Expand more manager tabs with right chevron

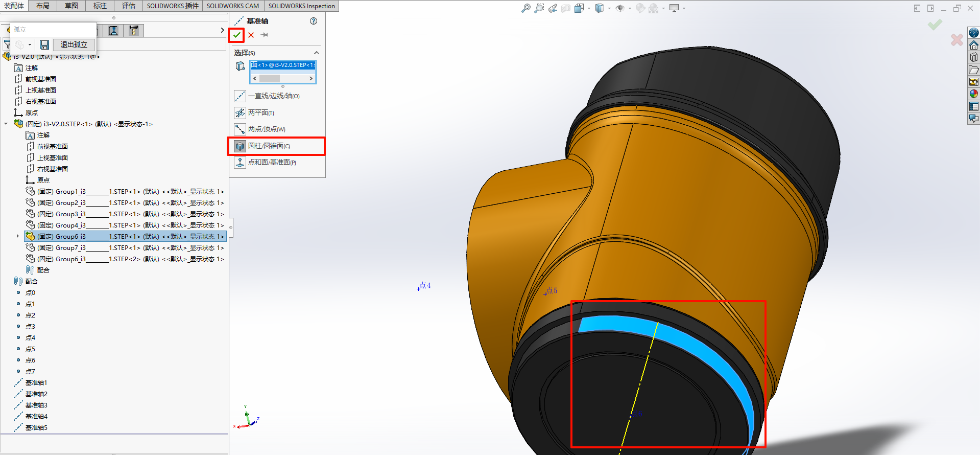click(222, 30)
